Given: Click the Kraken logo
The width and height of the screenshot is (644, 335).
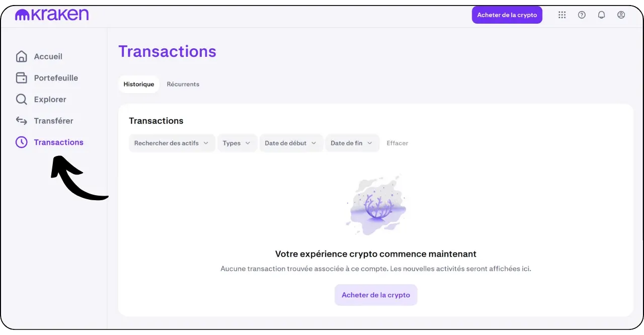Looking at the screenshot, I should pos(52,15).
